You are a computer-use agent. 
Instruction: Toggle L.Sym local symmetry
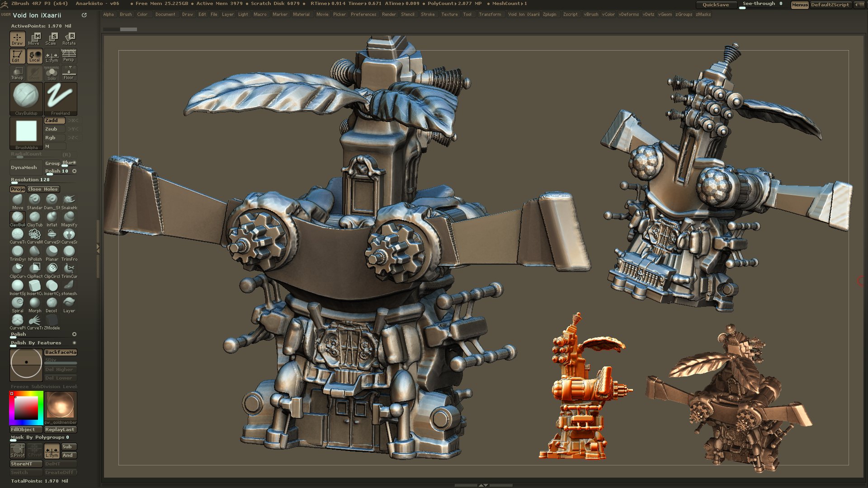pos(52,56)
